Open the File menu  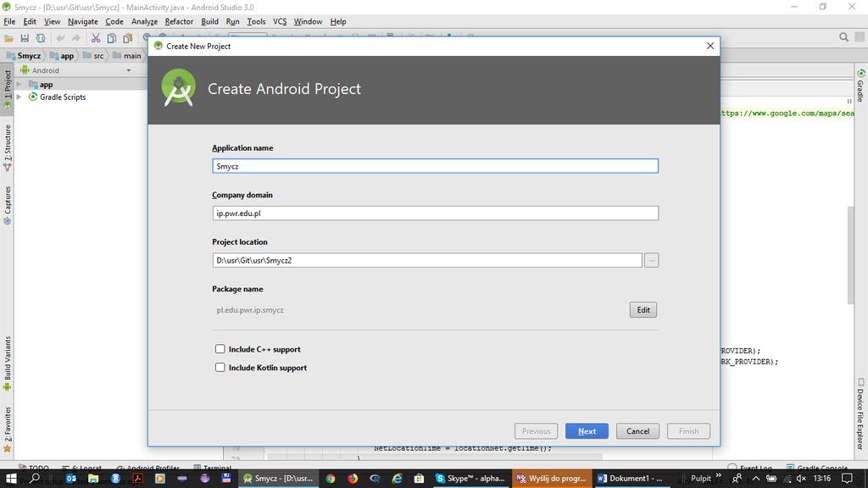(9, 21)
